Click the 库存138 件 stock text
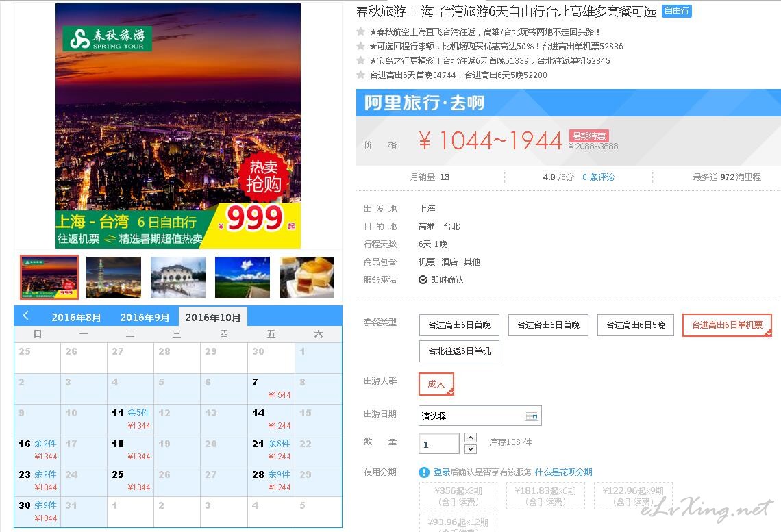 510,442
